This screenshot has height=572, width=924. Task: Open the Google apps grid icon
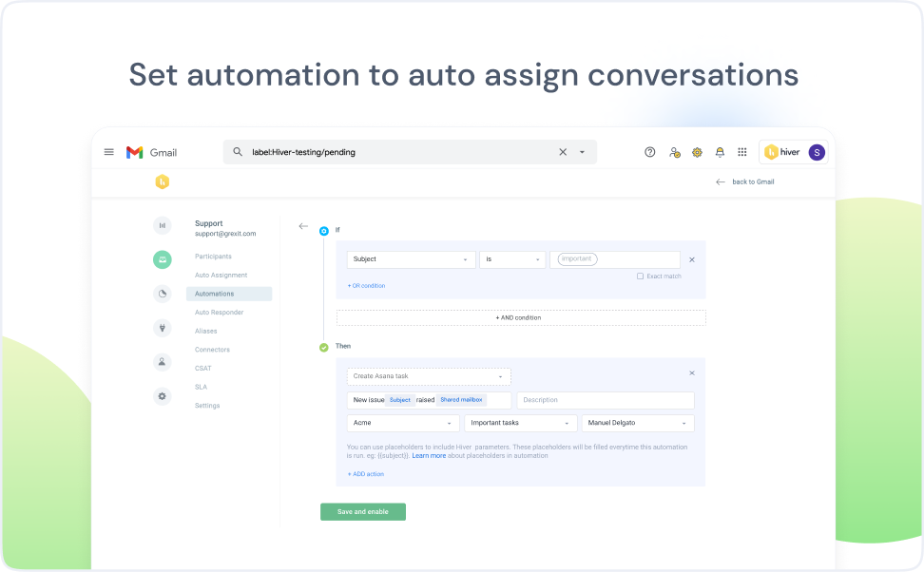pos(742,152)
